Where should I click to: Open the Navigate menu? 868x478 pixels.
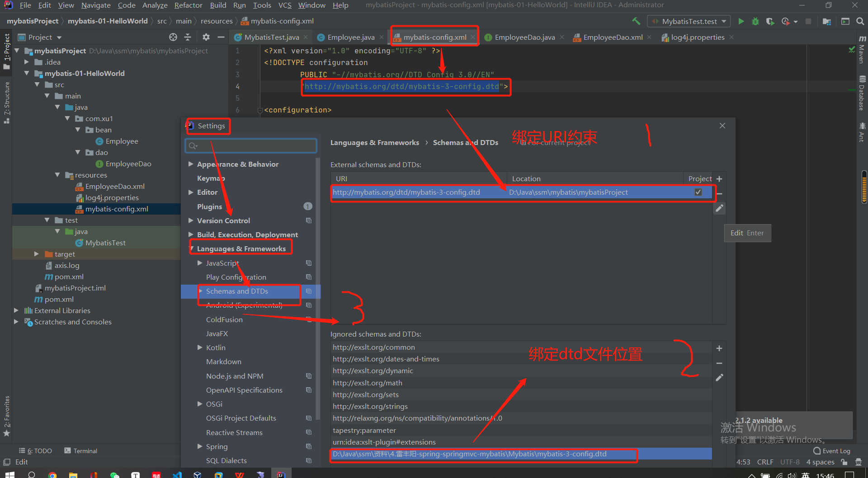click(x=96, y=5)
